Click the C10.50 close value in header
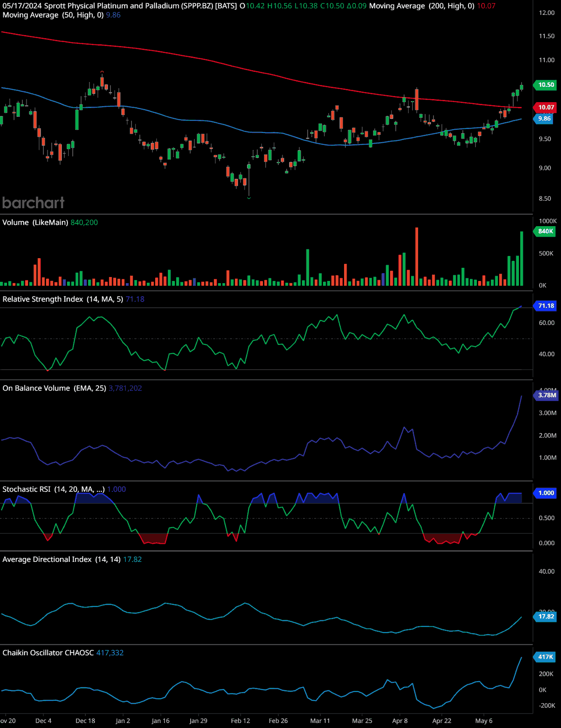 [x=332, y=6]
